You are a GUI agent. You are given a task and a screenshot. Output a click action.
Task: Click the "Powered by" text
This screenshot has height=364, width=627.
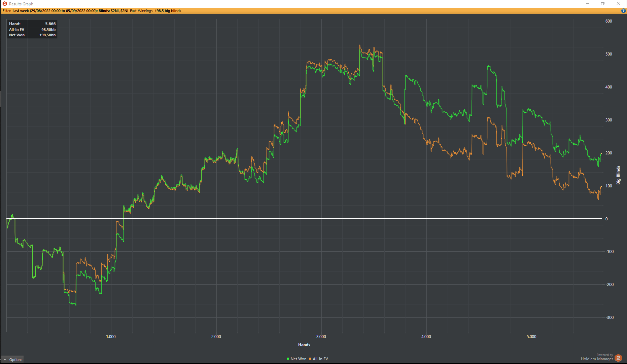(x=605, y=355)
